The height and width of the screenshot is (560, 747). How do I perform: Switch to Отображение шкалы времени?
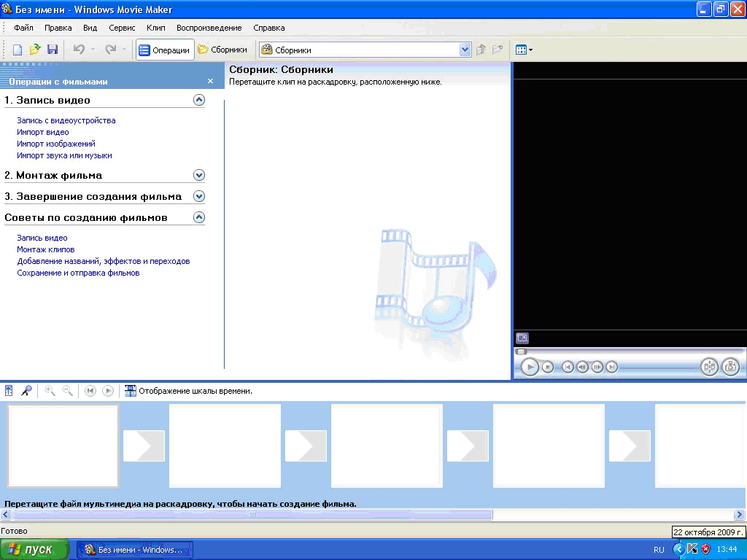(188, 391)
